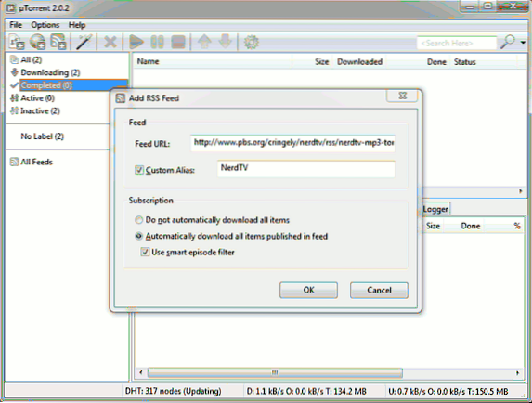Click torrent list horizontal scroll right arrow
This screenshot has width=532, height=403.
pyautogui.click(x=521, y=191)
